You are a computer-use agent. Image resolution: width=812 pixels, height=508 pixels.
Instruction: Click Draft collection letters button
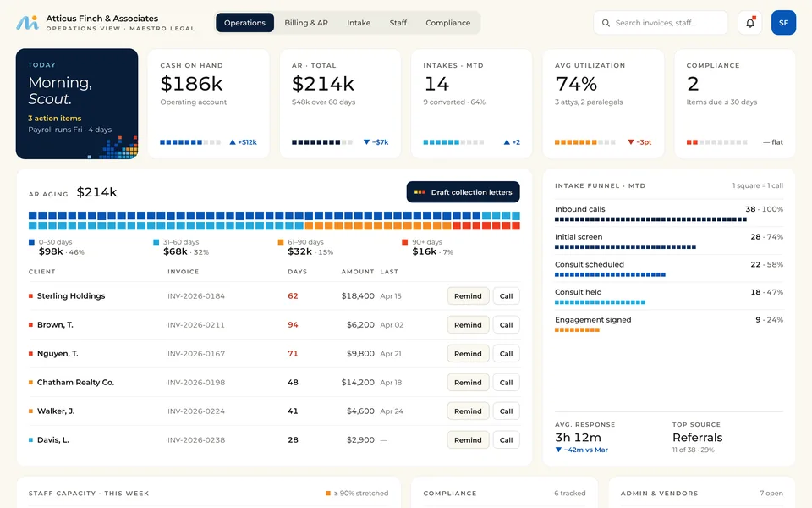(x=463, y=192)
